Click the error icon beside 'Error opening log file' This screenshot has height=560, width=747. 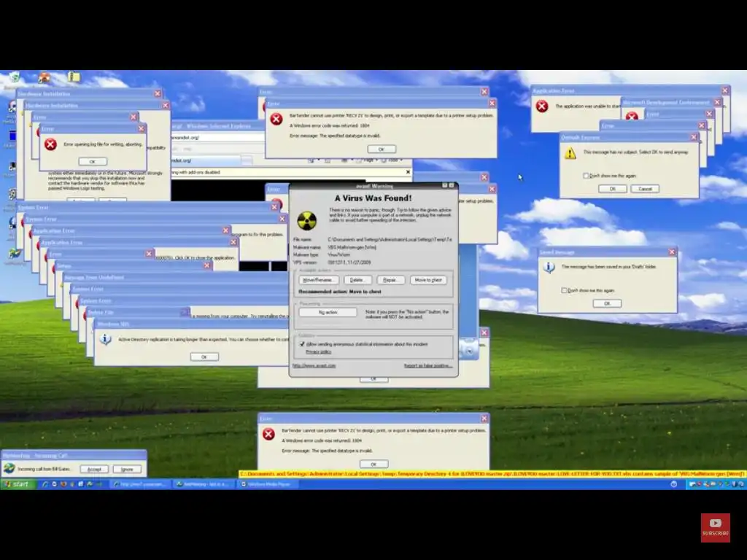pyautogui.click(x=50, y=144)
